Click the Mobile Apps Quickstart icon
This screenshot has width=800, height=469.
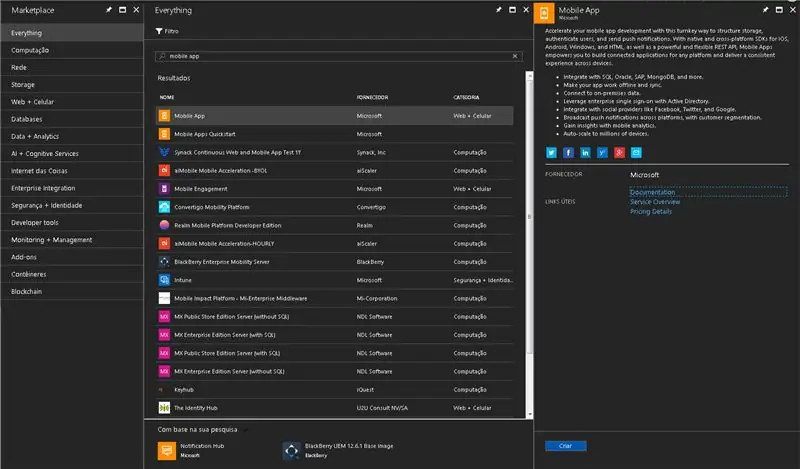tap(164, 134)
